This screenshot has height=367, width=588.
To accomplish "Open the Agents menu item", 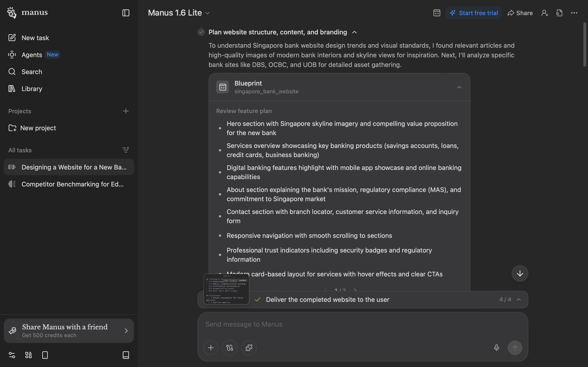I will [x=32, y=55].
